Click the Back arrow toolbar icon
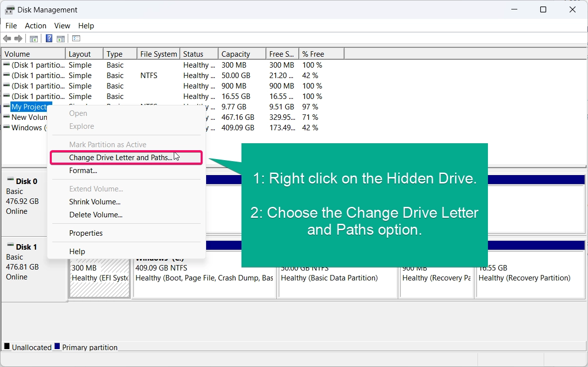The width and height of the screenshot is (588, 367). (x=7, y=39)
